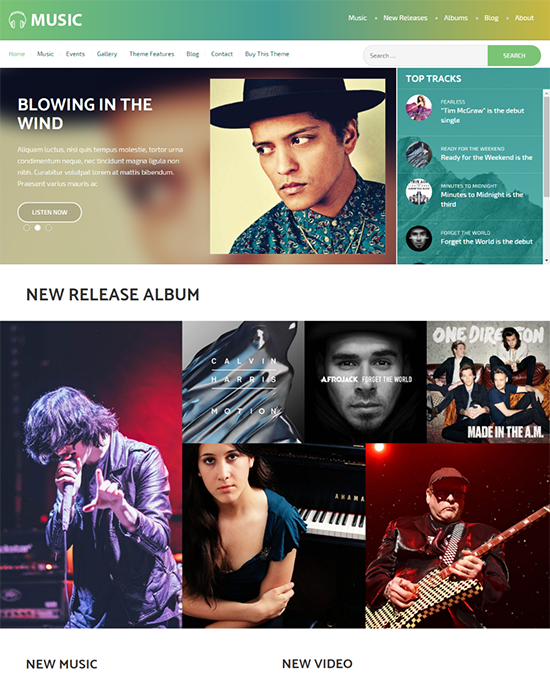
Task: Open the Calvin Harris Motion album cover
Action: coord(243,382)
